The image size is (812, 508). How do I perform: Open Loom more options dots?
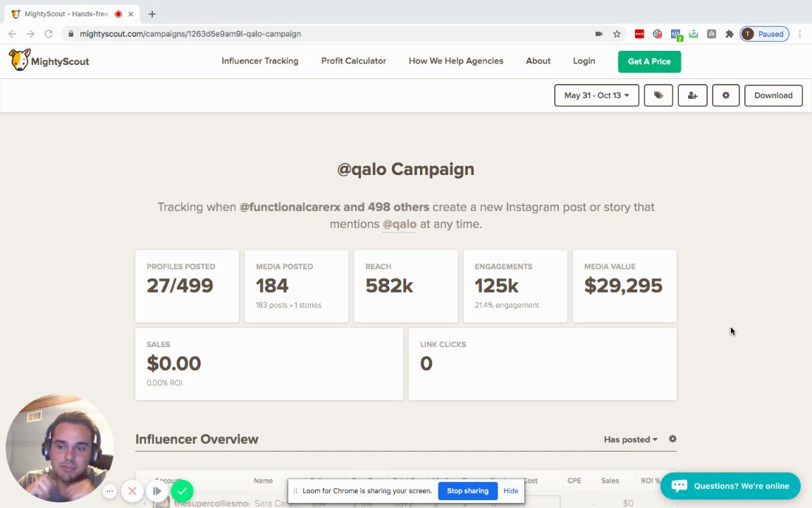(109, 490)
